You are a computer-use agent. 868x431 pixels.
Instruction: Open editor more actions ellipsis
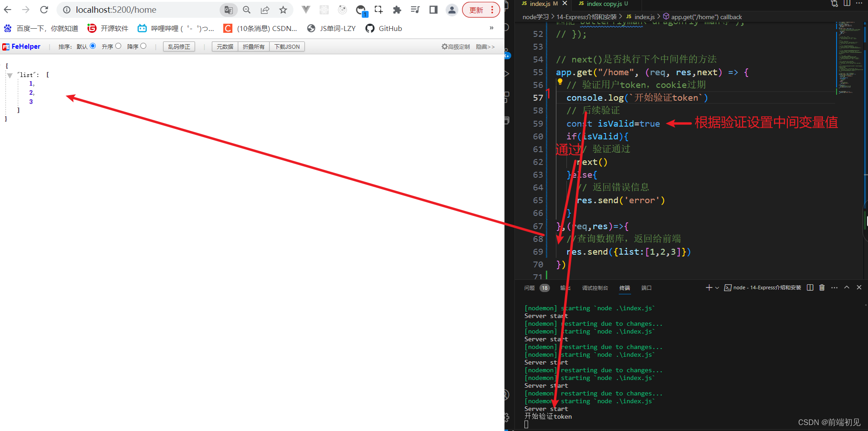(859, 3)
